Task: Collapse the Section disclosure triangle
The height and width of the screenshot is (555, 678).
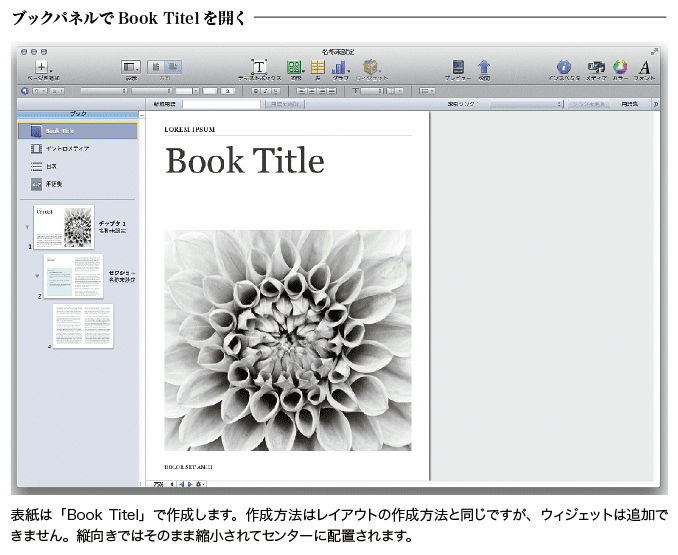Action: tap(37, 276)
